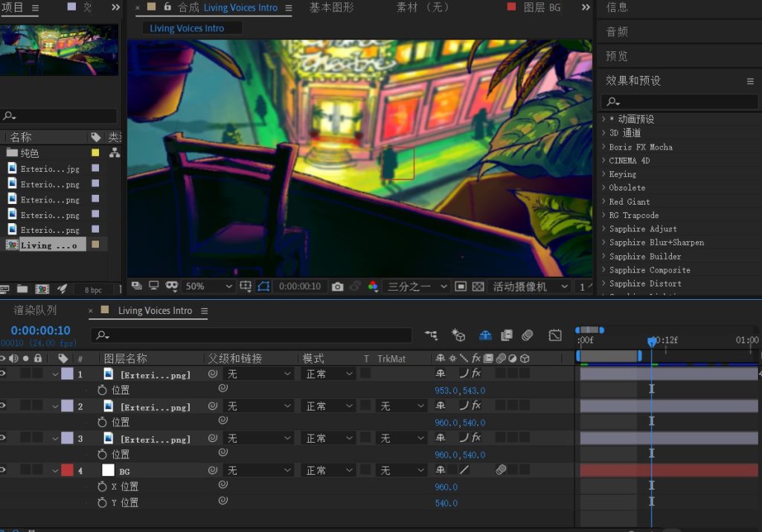Image resolution: width=762 pixels, height=532 pixels.
Task: Open the RGB channel display icon
Action: click(374, 286)
